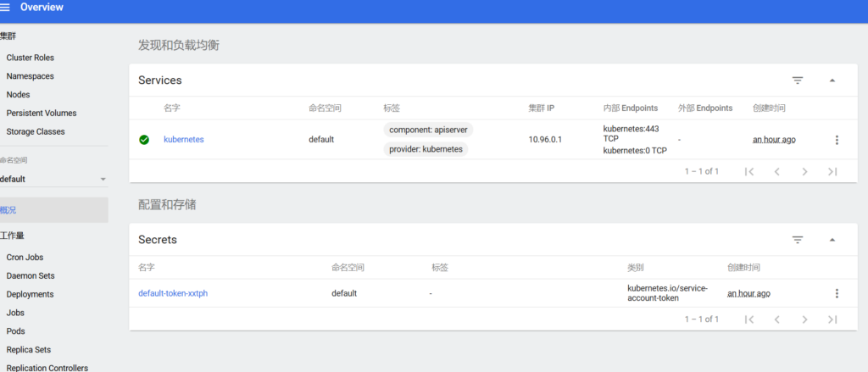Go to first page in Secrets
Image resolution: width=868 pixels, height=372 pixels.
point(748,319)
